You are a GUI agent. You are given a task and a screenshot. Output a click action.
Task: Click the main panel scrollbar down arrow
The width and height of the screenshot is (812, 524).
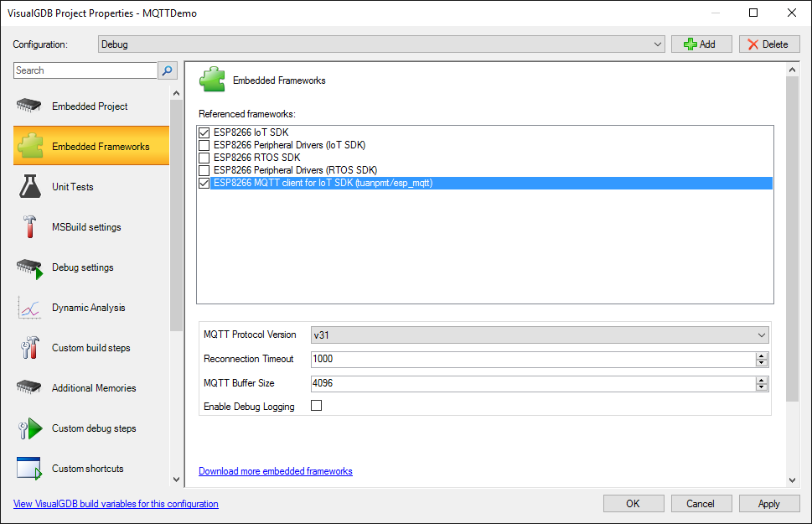click(792, 480)
